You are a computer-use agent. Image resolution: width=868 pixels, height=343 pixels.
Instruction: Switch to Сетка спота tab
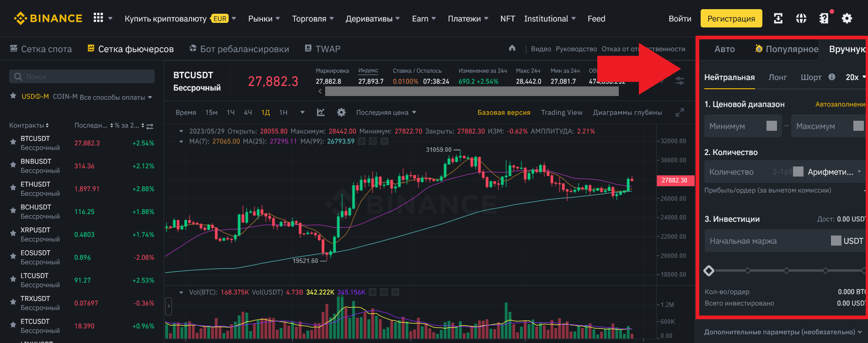coord(41,49)
